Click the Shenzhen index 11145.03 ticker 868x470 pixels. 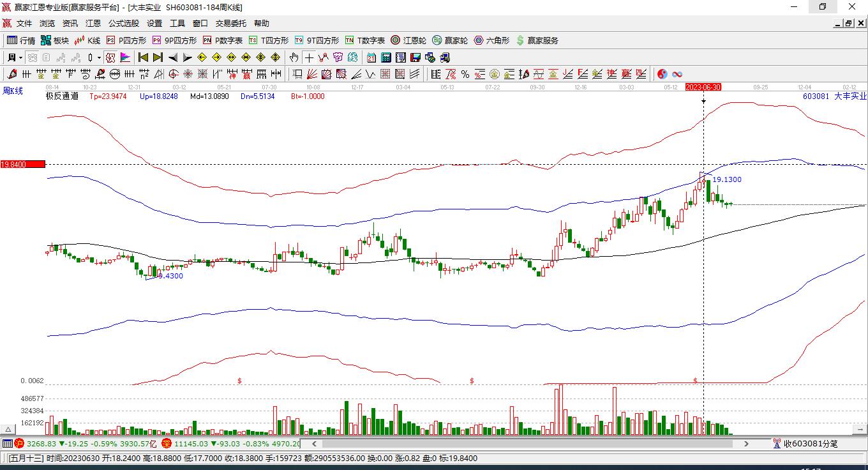(191, 444)
